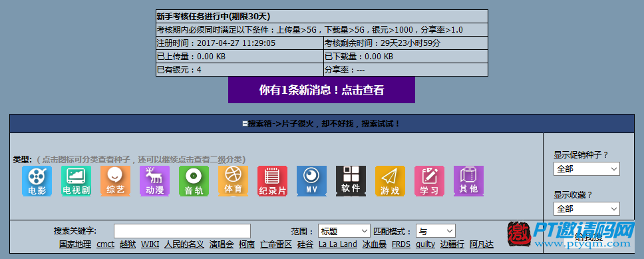View the 你有1条新消息 notification banner
The width and height of the screenshot is (644, 259).
(321, 90)
